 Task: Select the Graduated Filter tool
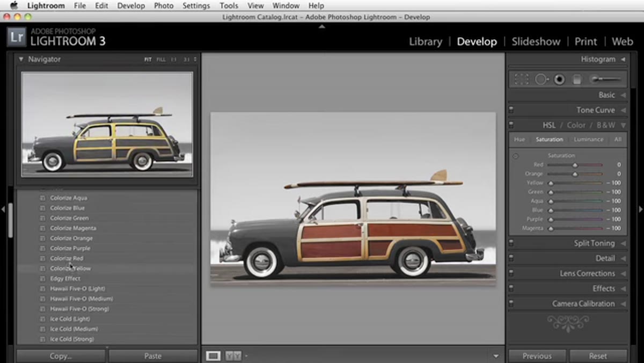tap(577, 79)
